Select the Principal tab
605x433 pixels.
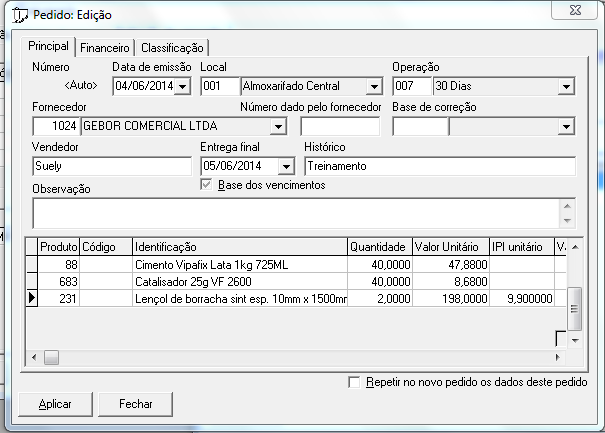(49, 46)
